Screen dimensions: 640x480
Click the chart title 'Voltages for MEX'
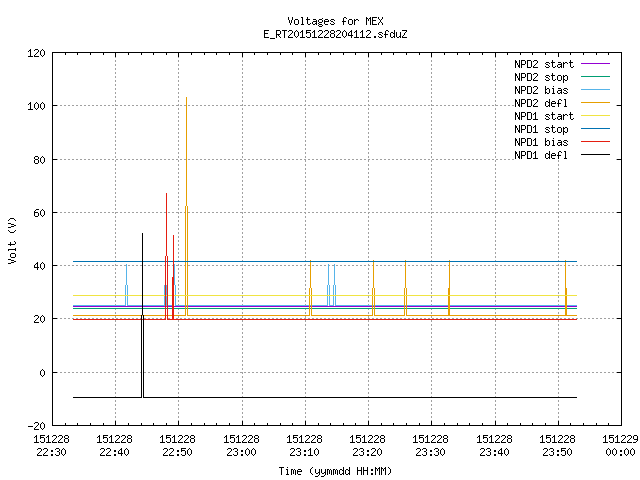pyautogui.click(x=335, y=21)
